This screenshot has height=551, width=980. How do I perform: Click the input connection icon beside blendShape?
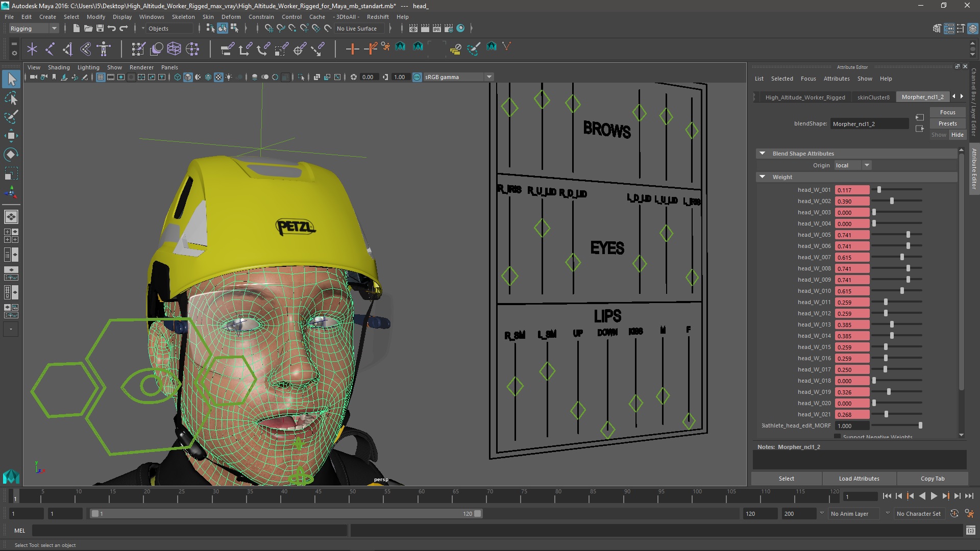tap(920, 117)
